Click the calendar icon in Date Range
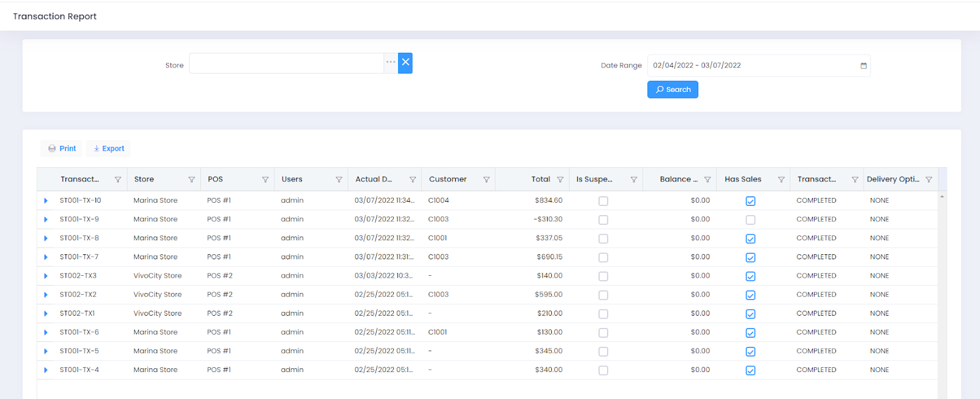Viewport: 980px width, 399px height. click(864, 66)
